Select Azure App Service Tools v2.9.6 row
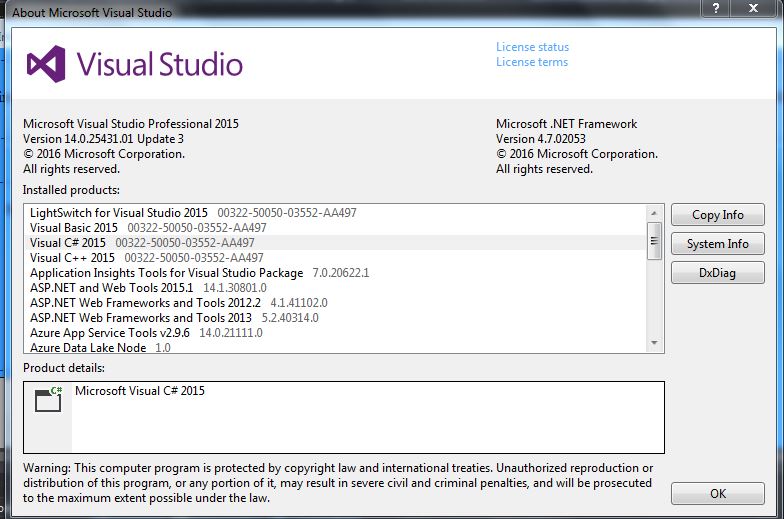784x519 pixels. [x=336, y=332]
